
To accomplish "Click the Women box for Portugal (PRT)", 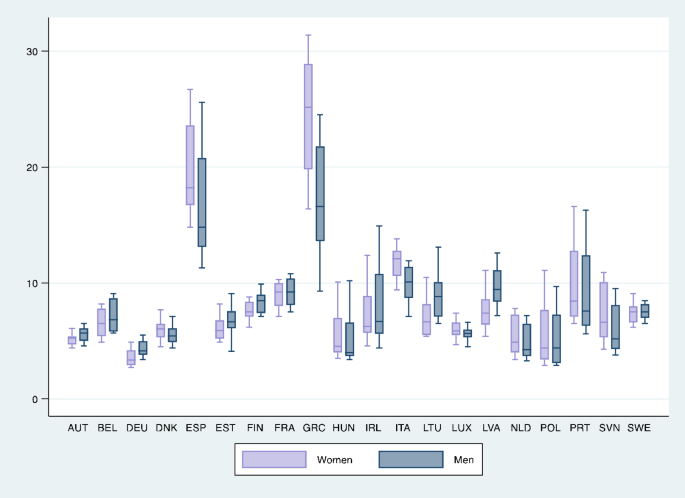I will [574, 283].
